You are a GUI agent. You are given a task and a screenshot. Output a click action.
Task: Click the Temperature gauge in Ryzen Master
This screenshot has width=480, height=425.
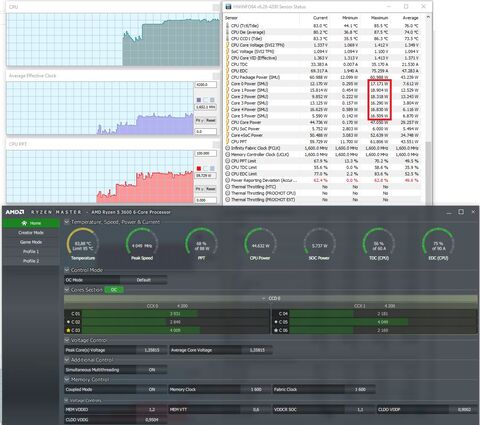coord(83,244)
